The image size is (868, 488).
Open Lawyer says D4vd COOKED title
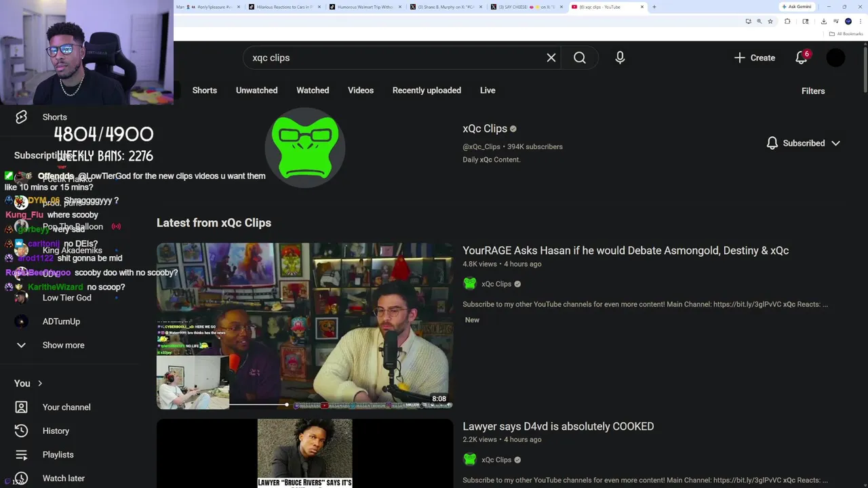pos(558,426)
